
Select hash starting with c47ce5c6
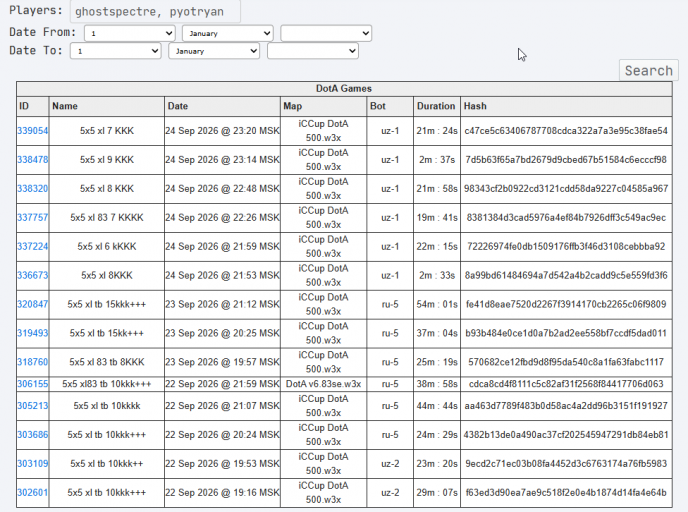[x=566, y=131]
